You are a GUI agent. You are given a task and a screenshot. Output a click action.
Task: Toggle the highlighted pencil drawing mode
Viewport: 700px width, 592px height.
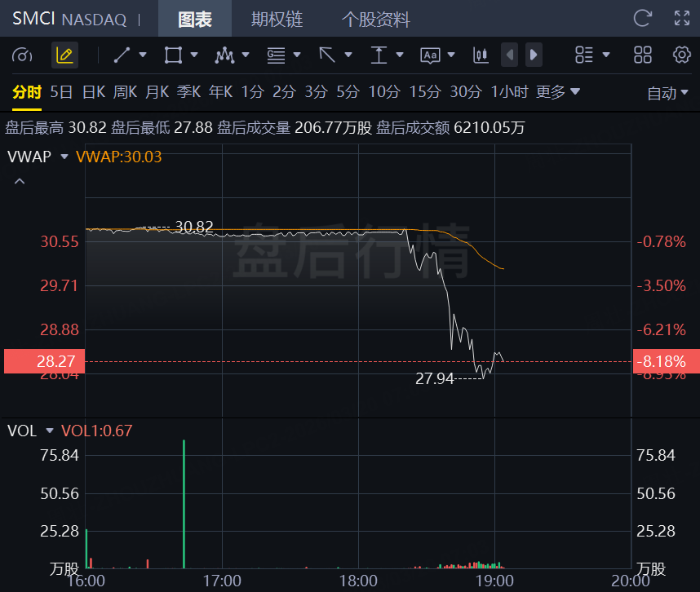click(64, 55)
